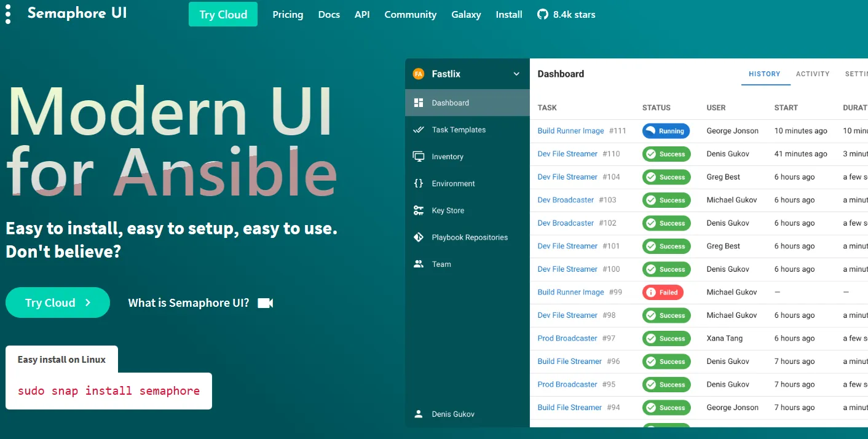868x439 pixels.
Task: Open Pricing in the top navigation
Action: 288,14
